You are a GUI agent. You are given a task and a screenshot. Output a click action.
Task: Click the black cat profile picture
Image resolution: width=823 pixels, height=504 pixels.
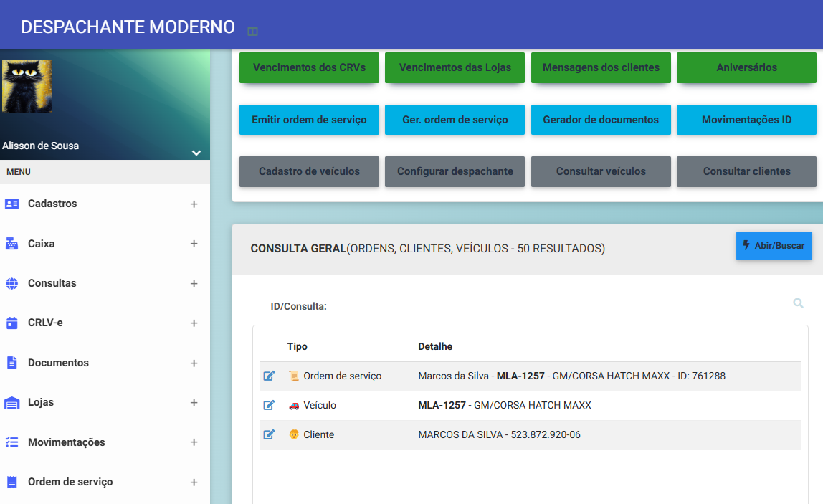[27, 86]
